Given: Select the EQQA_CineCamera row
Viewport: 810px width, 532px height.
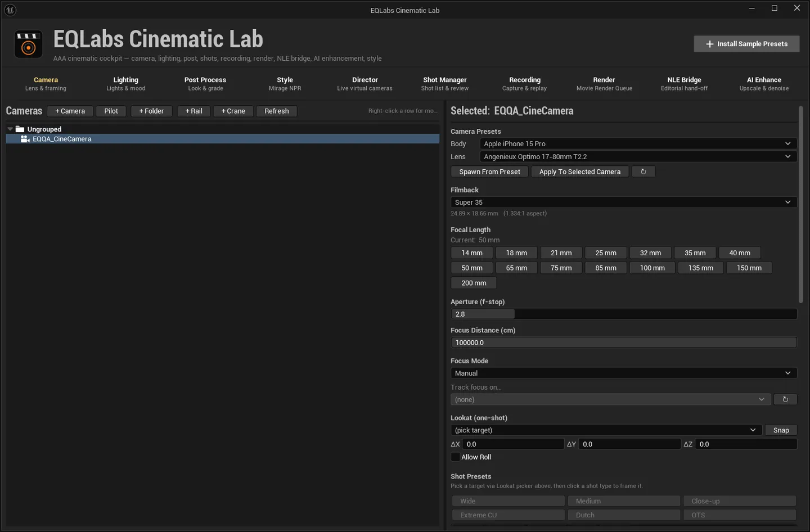Looking at the screenshot, I should pyautogui.click(x=223, y=139).
